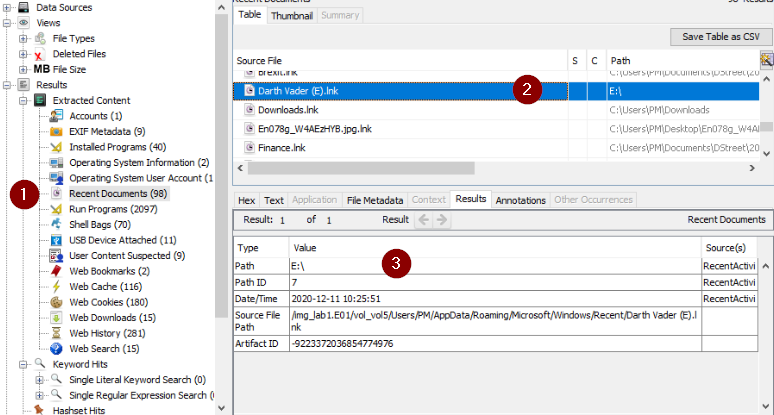This screenshot has height=415, width=774.
Task: Collapse the Extracted Content node
Action: pyautogui.click(x=24, y=101)
